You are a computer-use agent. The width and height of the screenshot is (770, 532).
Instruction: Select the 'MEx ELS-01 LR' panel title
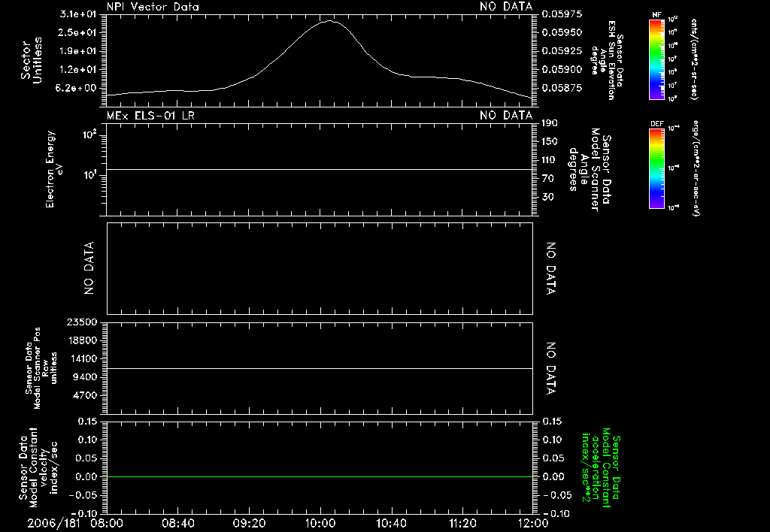click(x=150, y=115)
